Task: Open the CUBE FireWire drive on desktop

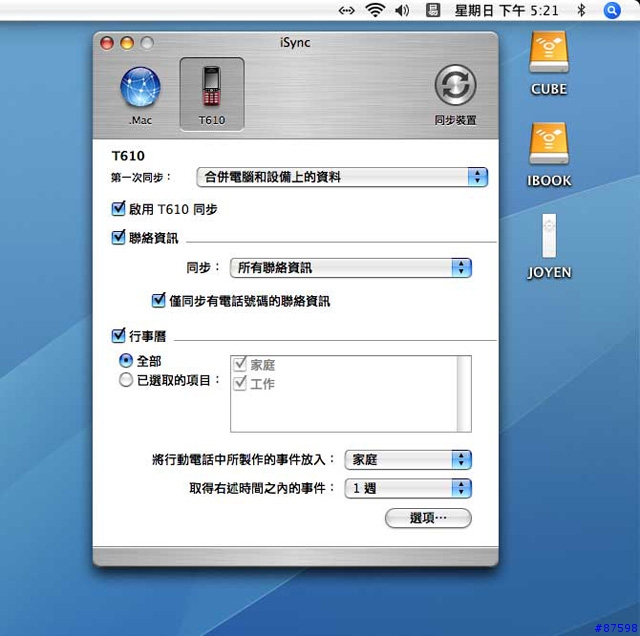Action: pyautogui.click(x=549, y=52)
